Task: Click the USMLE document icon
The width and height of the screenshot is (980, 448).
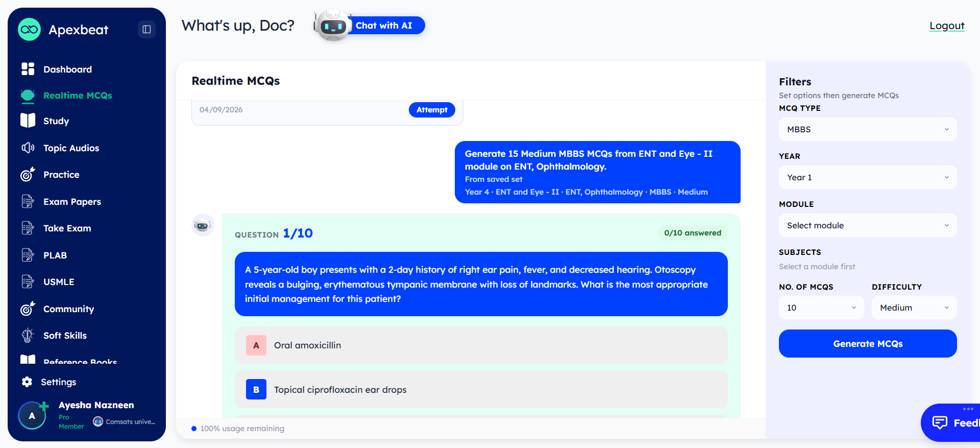Action: click(x=28, y=281)
